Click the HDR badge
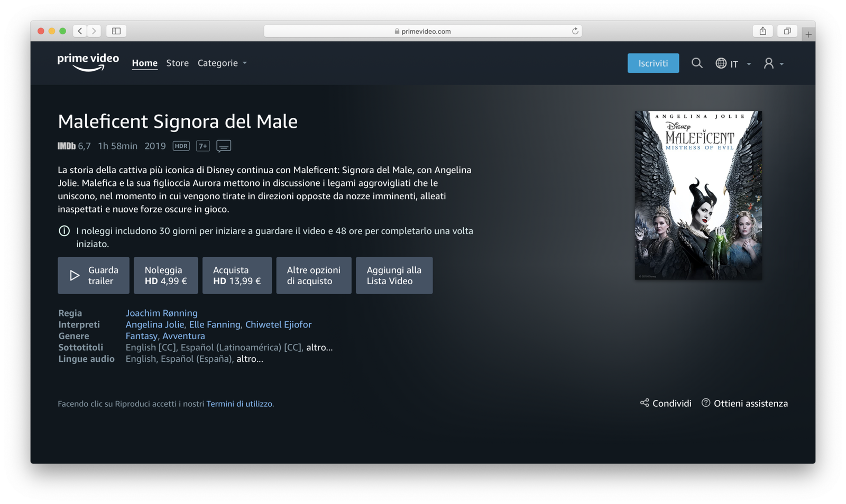This screenshot has height=504, width=846. (181, 146)
